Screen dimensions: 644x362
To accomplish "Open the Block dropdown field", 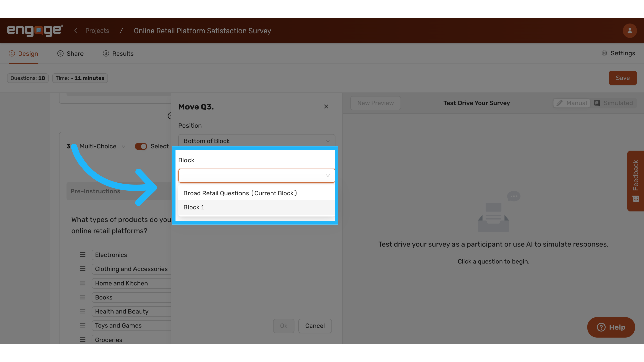I will [257, 176].
